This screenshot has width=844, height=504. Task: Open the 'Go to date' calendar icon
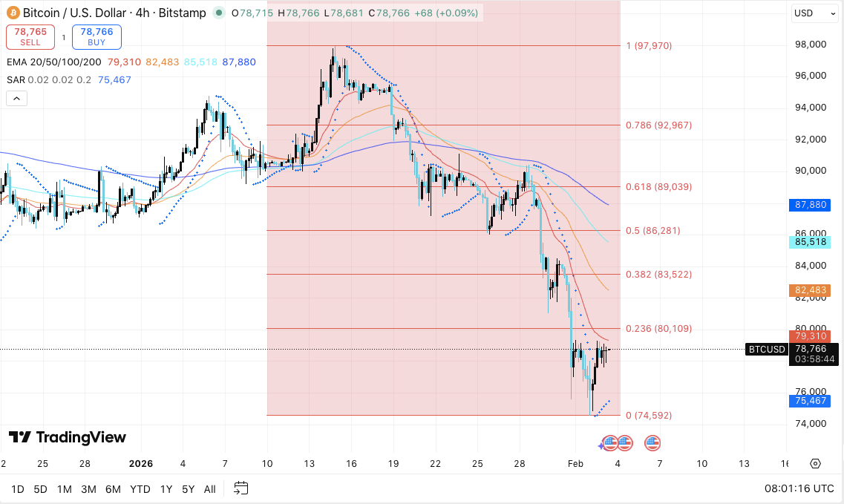241,488
